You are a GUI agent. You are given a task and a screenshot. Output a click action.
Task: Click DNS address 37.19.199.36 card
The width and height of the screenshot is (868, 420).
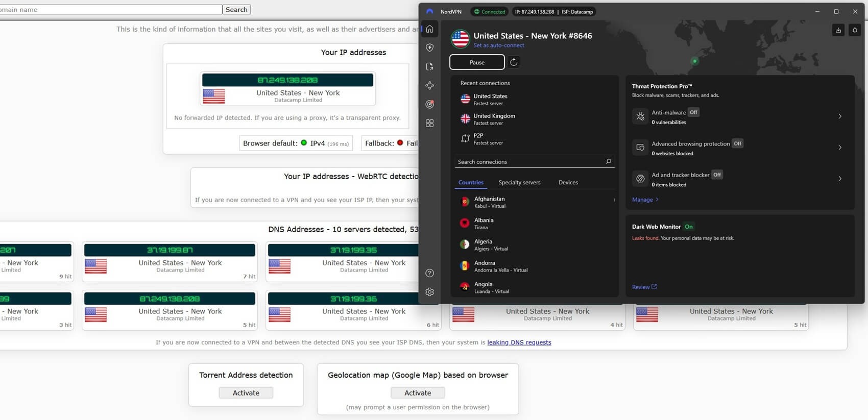coord(353,310)
